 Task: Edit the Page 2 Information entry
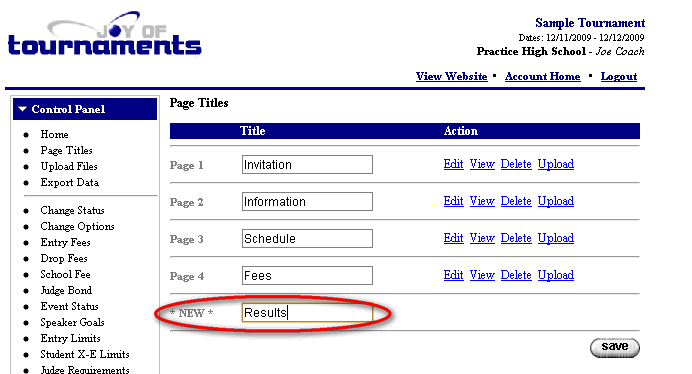453,201
